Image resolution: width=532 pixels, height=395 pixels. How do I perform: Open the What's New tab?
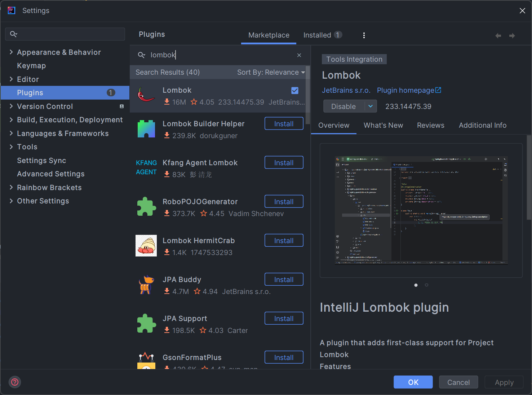384,125
